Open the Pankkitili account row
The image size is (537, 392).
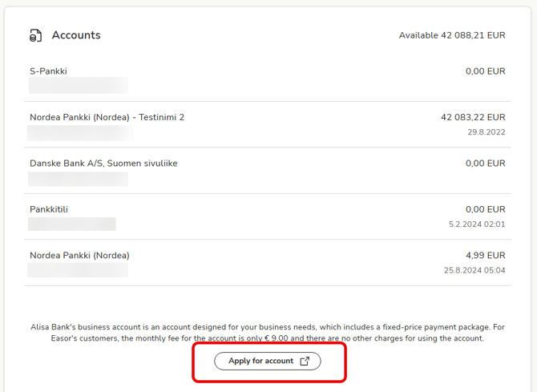(x=268, y=216)
